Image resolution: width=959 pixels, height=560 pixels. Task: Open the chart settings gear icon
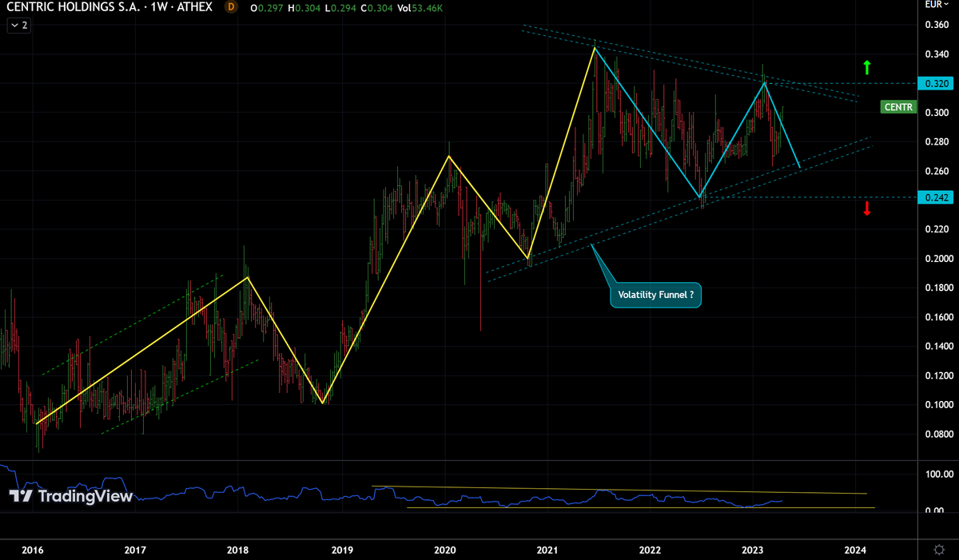point(937,550)
